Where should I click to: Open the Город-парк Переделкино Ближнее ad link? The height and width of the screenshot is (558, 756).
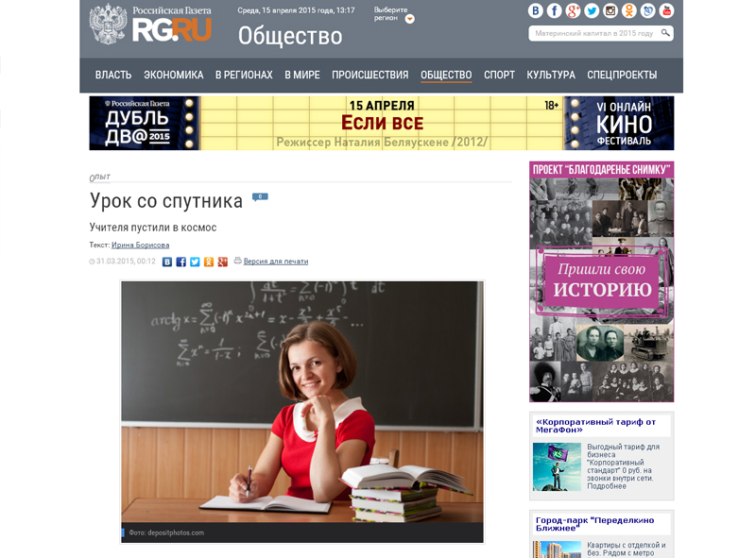[595, 524]
